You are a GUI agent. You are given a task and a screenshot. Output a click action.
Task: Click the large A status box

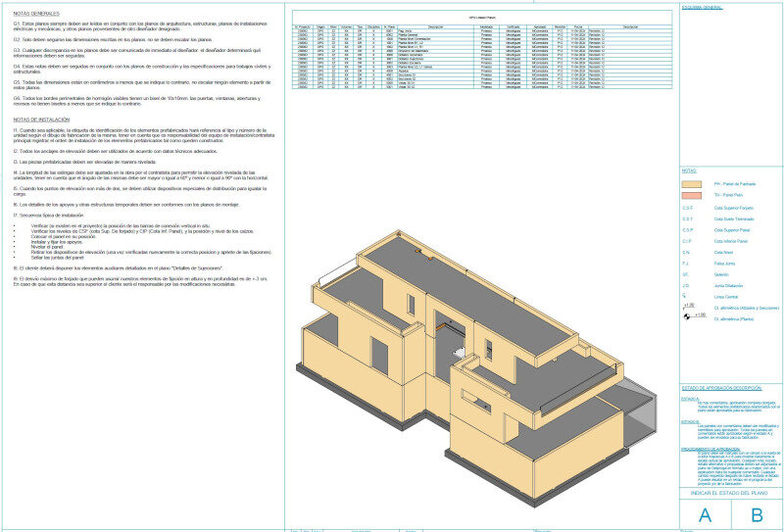click(x=705, y=514)
